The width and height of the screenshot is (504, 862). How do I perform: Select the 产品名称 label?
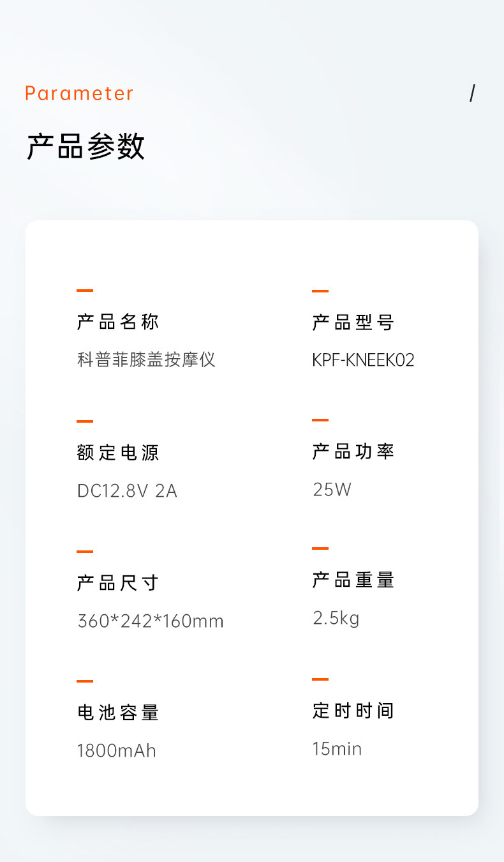click(x=118, y=322)
